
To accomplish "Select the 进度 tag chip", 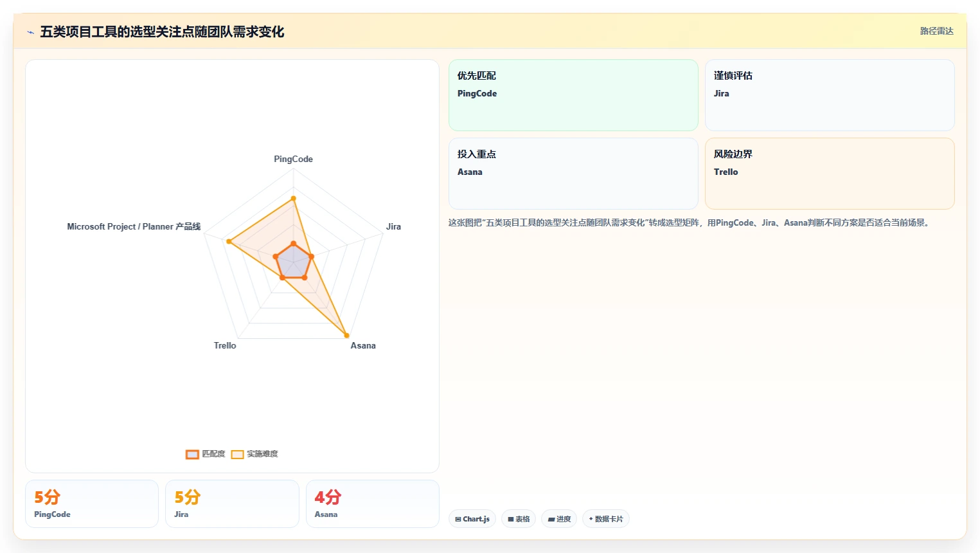I will click(x=559, y=519).
